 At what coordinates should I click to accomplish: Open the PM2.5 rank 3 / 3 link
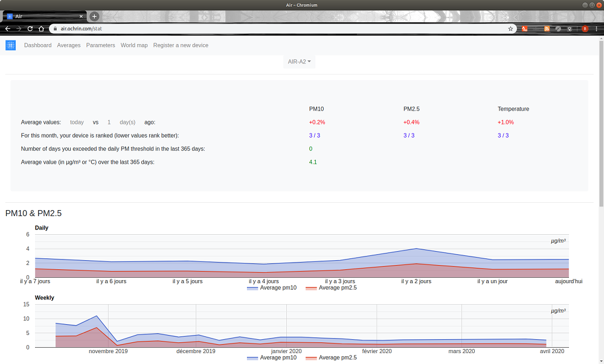[x=409, y=135]
